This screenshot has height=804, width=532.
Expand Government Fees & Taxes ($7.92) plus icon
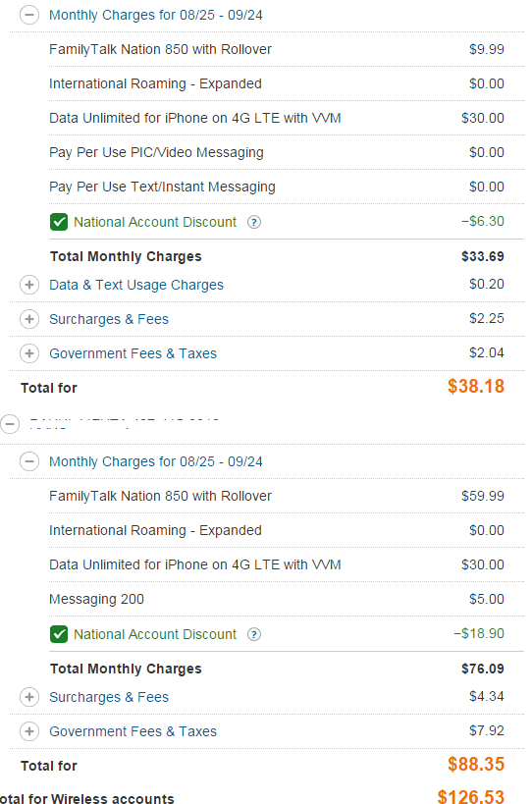(29, 731)
